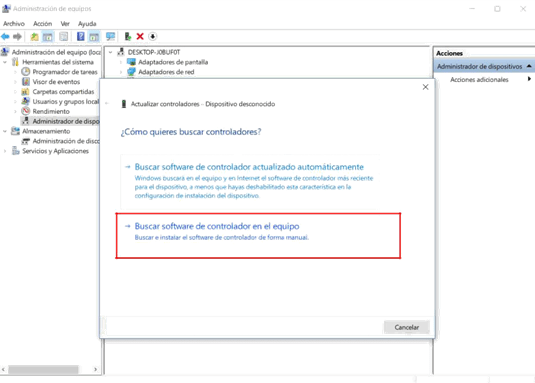Open the Archivo menu
This screenshot has width=535, height=383.
(x=14, y=24)
